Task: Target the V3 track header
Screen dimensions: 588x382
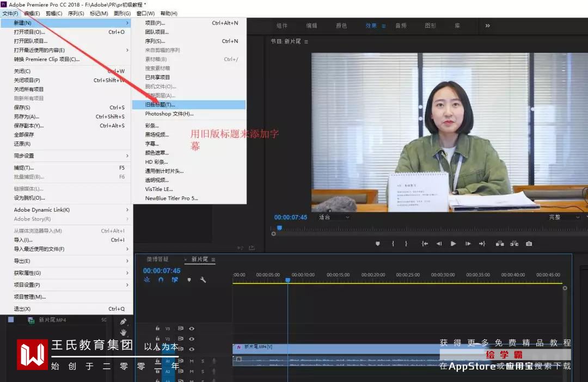Action: (168, 328)
